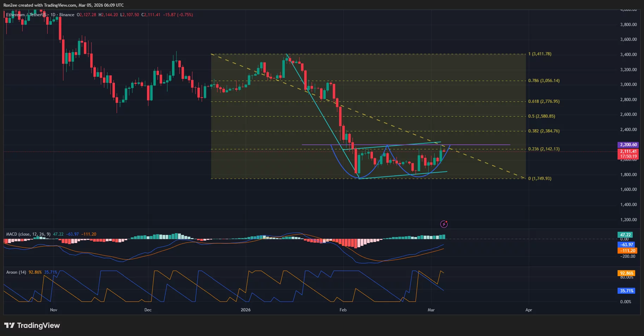The height and width of the screenshot is (336, 644).
Task: Click the TradingView logo in the bottom-left corner
Action: [32, 325]
